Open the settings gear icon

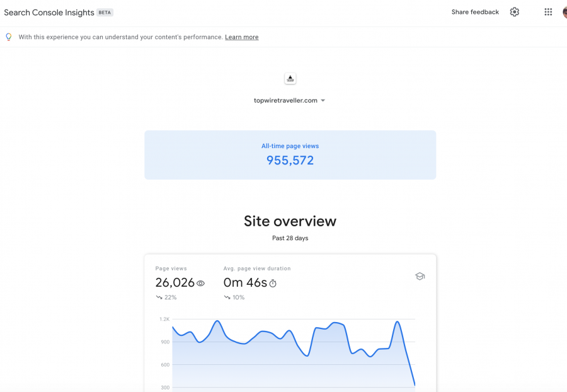[x=514, y=12]
